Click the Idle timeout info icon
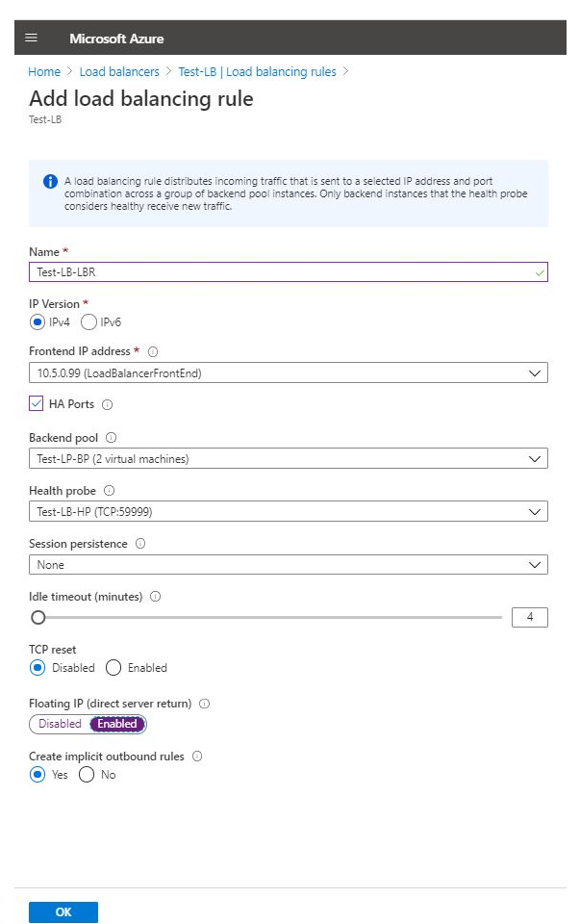 tap(155, 597)
